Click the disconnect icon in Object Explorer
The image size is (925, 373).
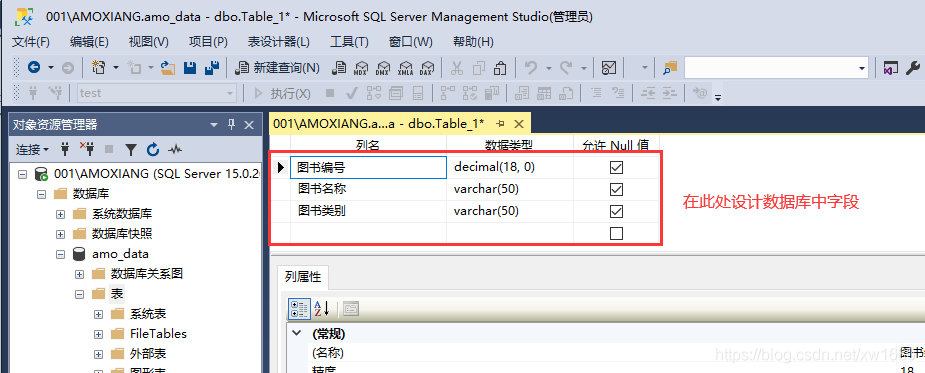tap(87, 150)
